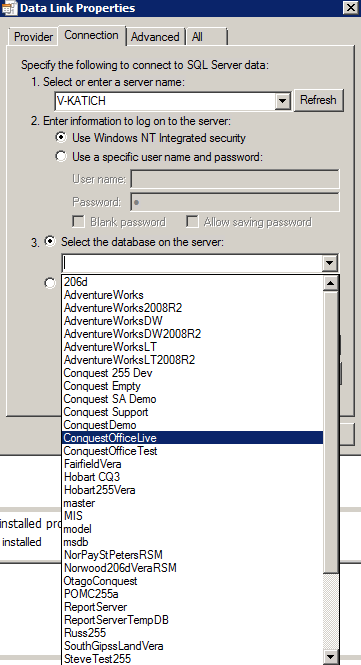Choose NorPayStPetersRSM database

tap(193, 555)
